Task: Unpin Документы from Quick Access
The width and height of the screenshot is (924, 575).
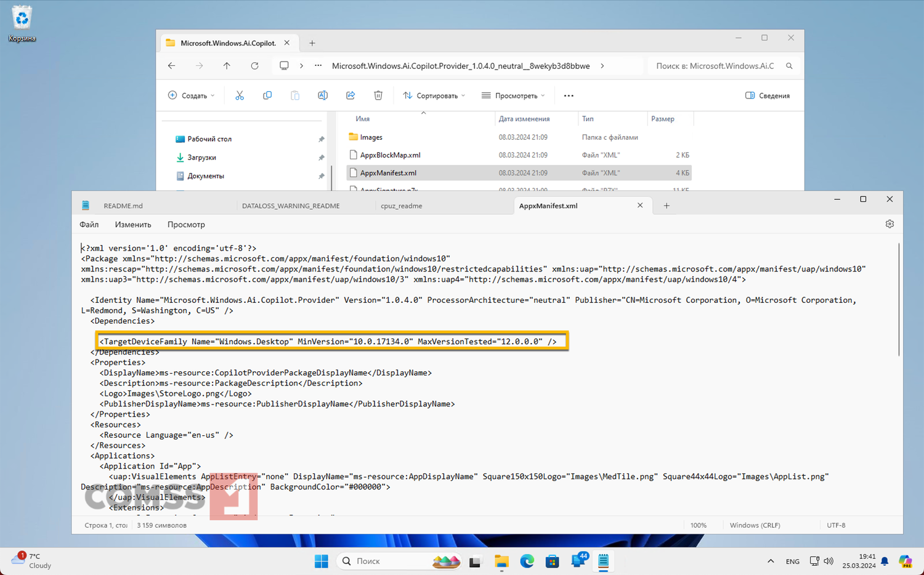Action: [321, 177]
